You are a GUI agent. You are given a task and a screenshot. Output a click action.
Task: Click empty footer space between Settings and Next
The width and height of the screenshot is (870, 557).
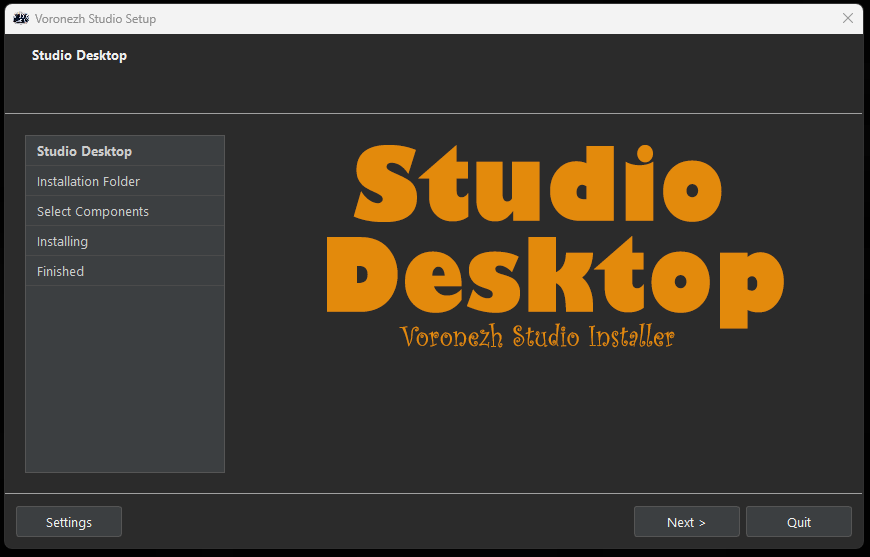[x=377, y=521]
